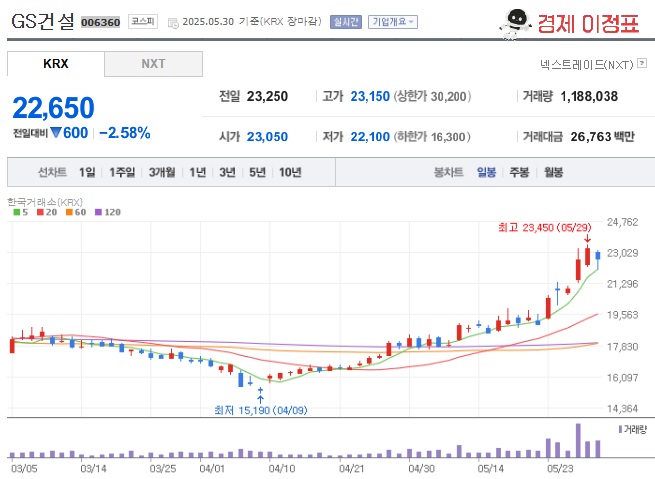Click the tallest volume bar near 05/23
Image resolution: width=655 pixels, height=479 pixels.
click(578, 441)
